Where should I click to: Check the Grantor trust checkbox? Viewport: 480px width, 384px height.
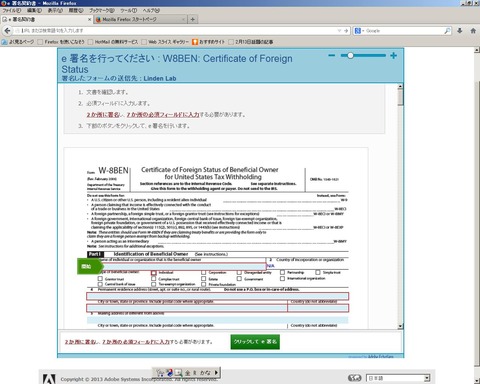coord(100,278)
